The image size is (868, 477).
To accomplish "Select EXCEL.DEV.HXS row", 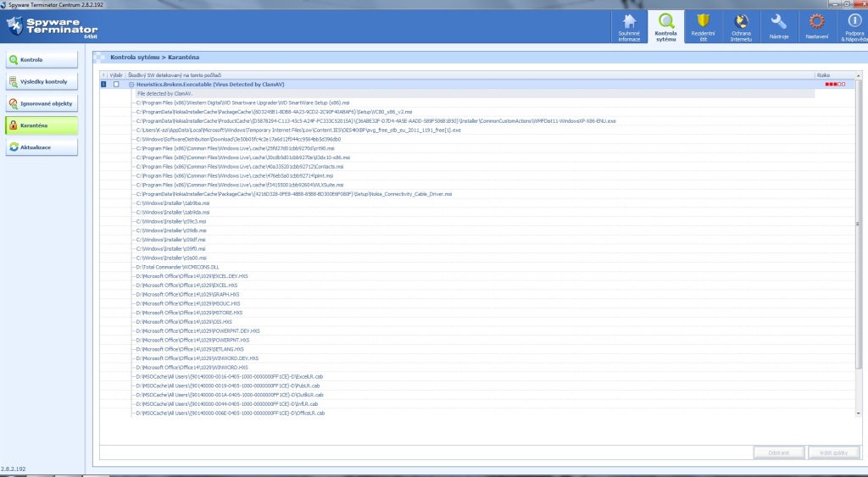I will [192, 276].
